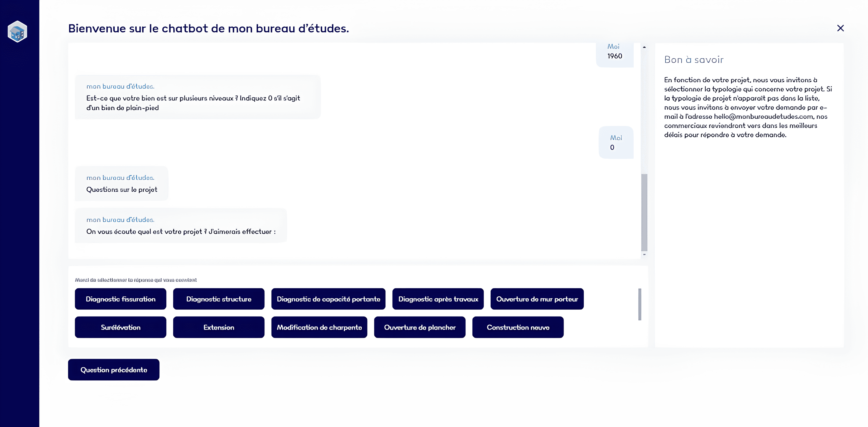Choose Construction neuve option

[518, 327]
